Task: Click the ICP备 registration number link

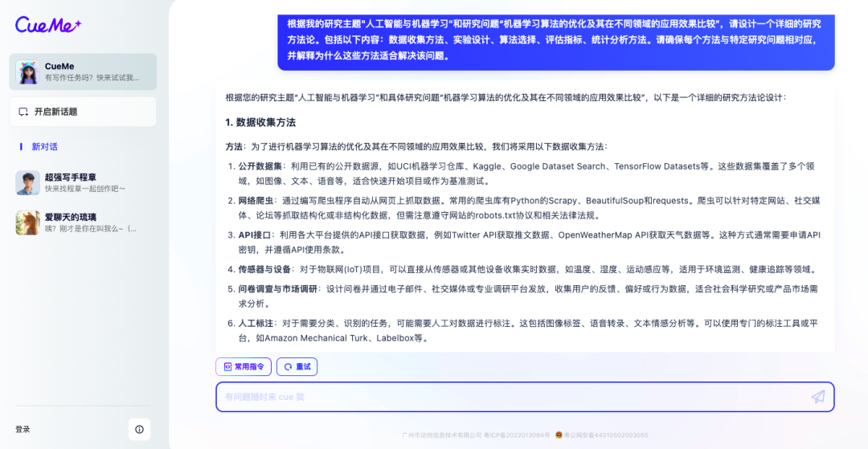Action: tap(517, 435)
